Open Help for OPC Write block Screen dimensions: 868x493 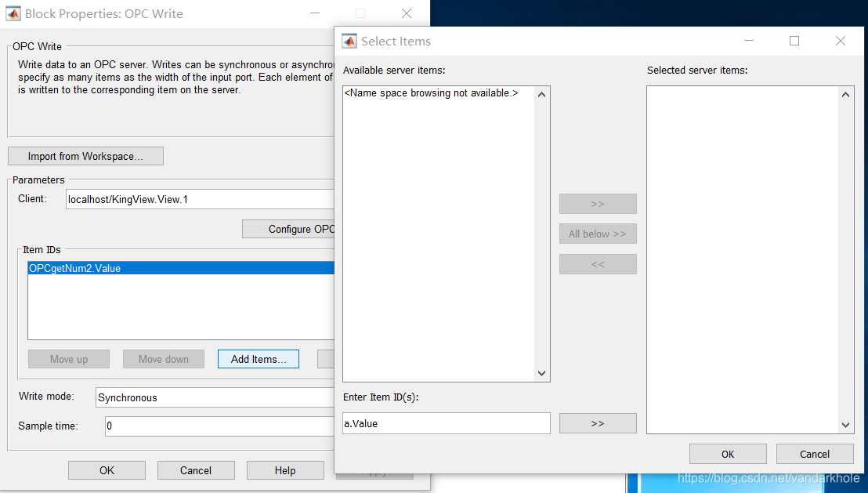285,470
